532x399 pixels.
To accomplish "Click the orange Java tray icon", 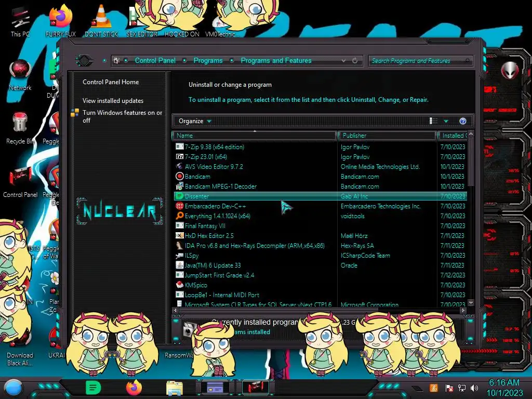I will (x=434, y=388).
